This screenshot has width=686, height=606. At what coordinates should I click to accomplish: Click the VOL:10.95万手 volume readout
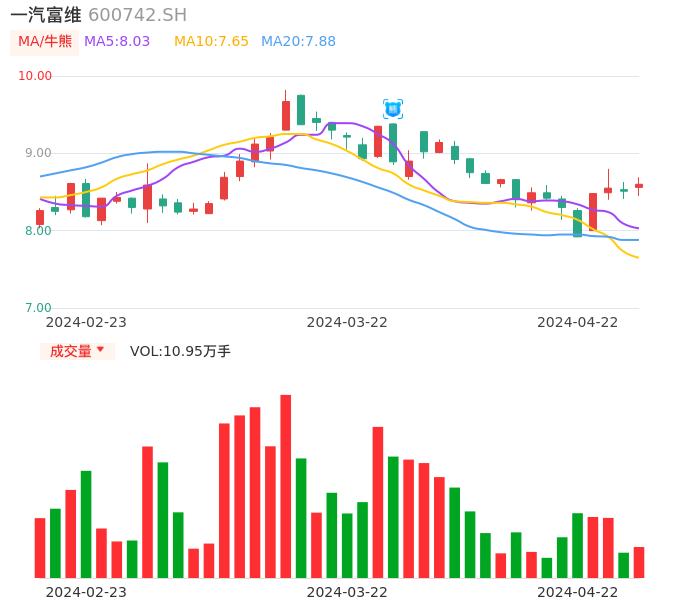(x=180, y=351)
